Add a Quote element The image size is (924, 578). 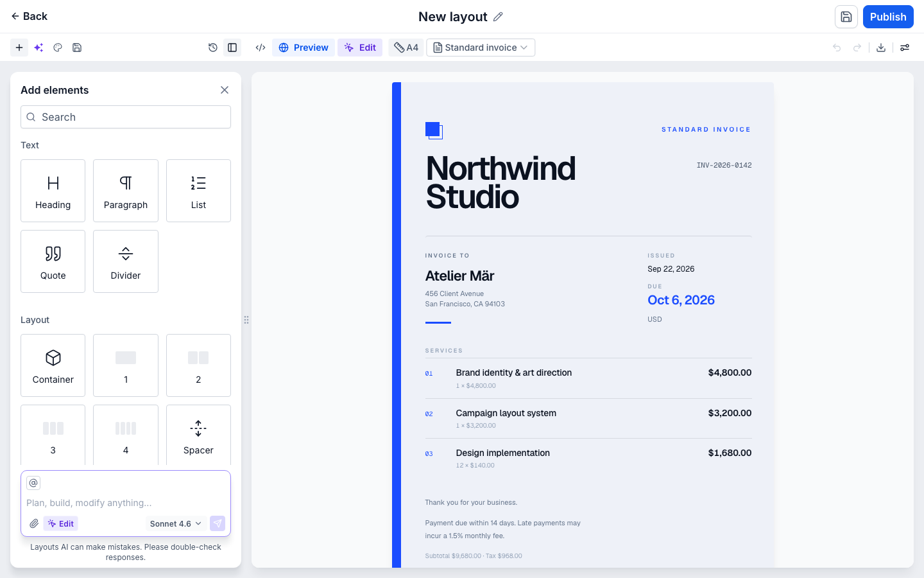[53, 261]
